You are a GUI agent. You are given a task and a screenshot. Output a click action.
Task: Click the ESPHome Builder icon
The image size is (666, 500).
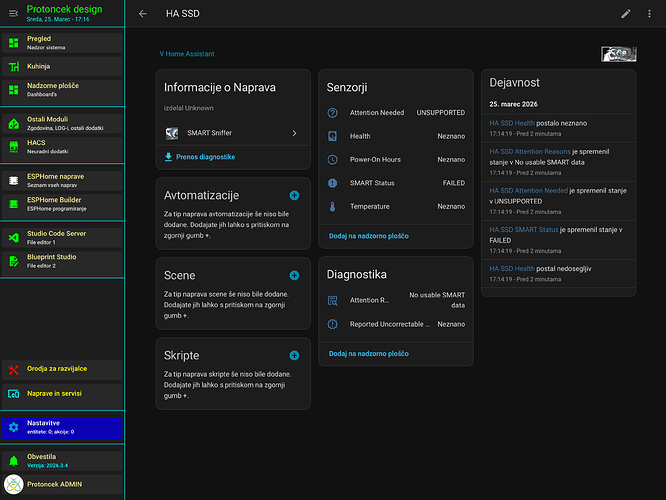14,204
